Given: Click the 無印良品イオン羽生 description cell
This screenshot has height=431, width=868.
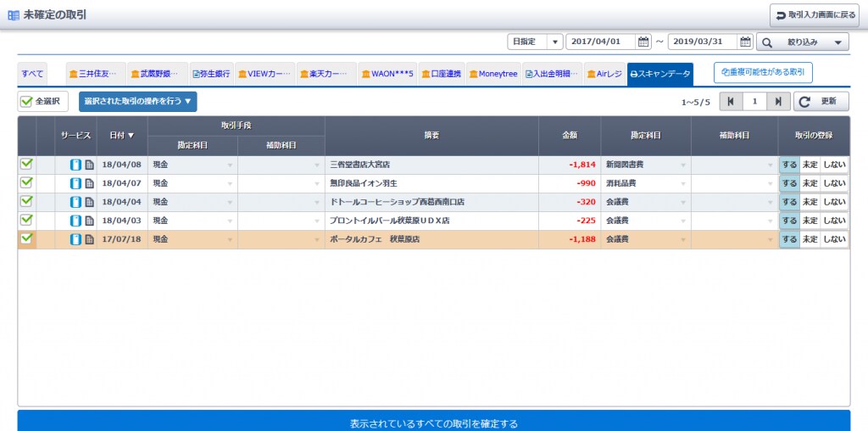Looking at the screenshot, I should coord(431,183).
